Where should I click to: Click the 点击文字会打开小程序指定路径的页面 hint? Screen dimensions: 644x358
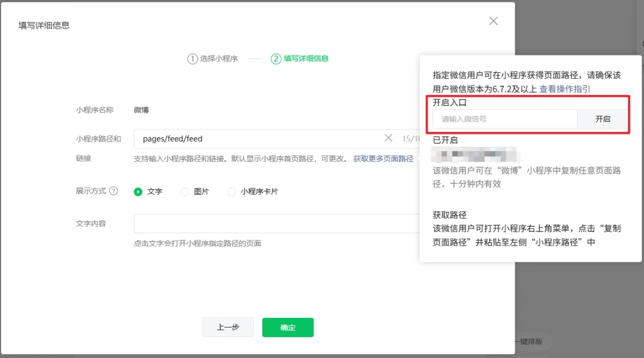197,243
